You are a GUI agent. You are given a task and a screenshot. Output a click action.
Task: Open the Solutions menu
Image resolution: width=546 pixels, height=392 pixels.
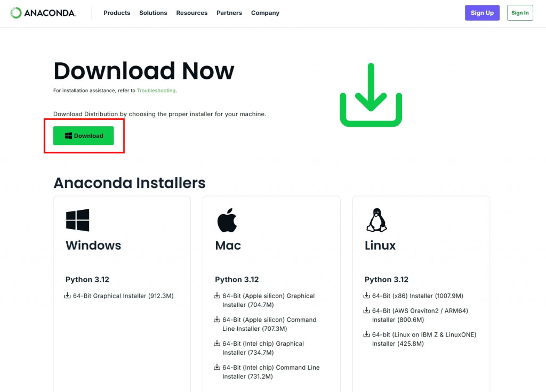pyautogui.click(x=153, y=13)
